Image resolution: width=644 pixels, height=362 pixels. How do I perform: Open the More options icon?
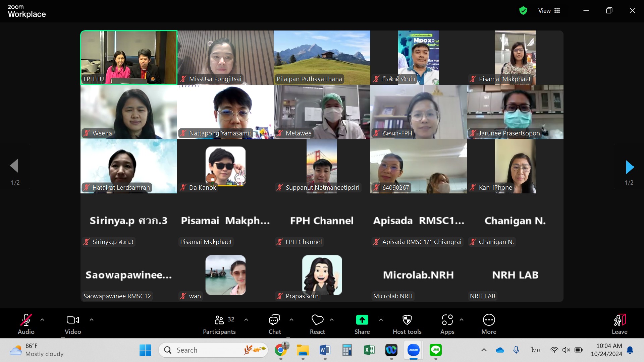[489, 320]
